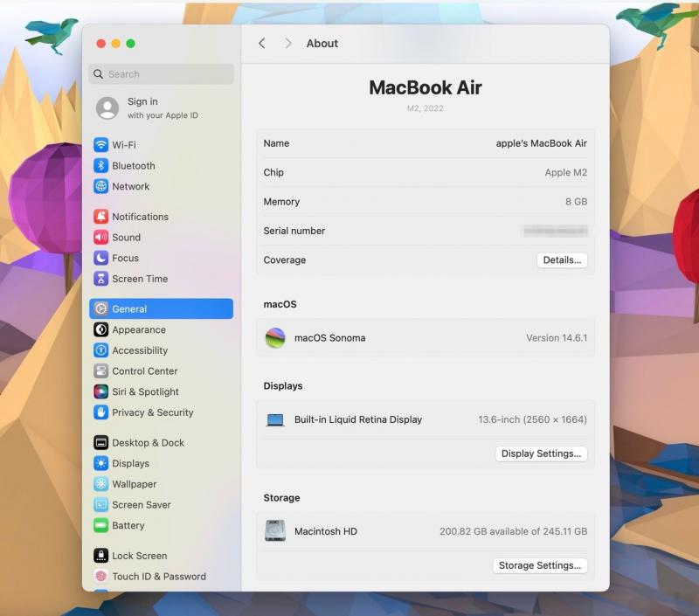Select Touch ID & Password label
The width and height of the screenshot is (699, 616).
[159, 577]
